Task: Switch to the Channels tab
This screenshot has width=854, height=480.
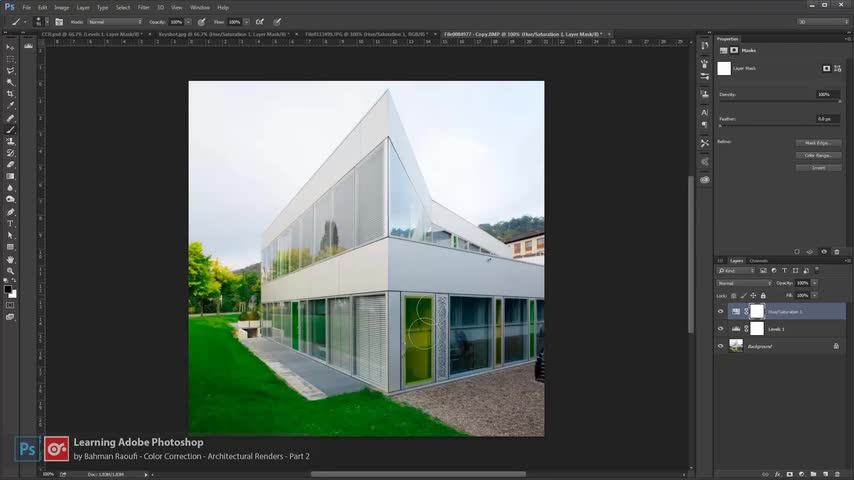Action: [758, 261]
